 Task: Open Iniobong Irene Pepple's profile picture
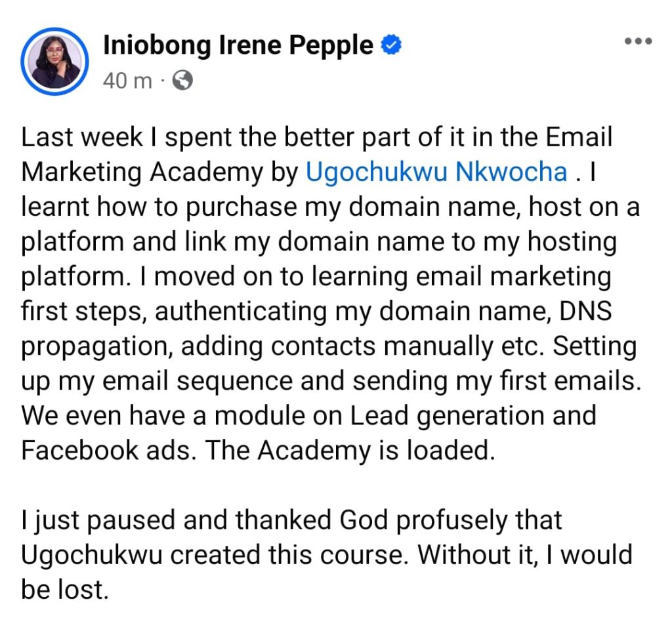(x=54, y=61)
